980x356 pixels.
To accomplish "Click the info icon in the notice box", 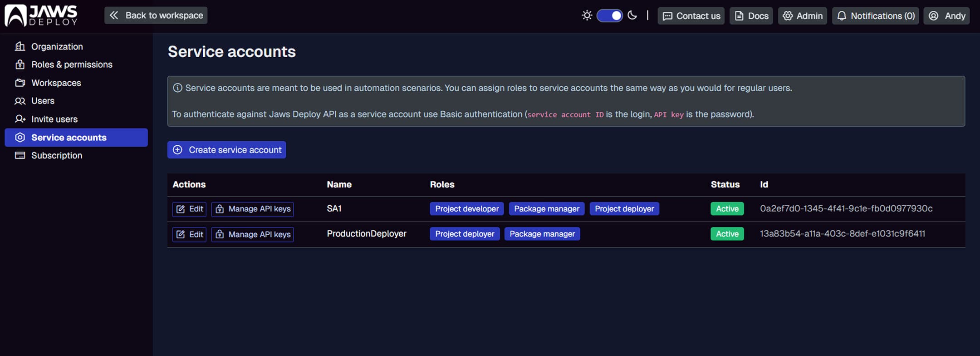I will [177, 88].
